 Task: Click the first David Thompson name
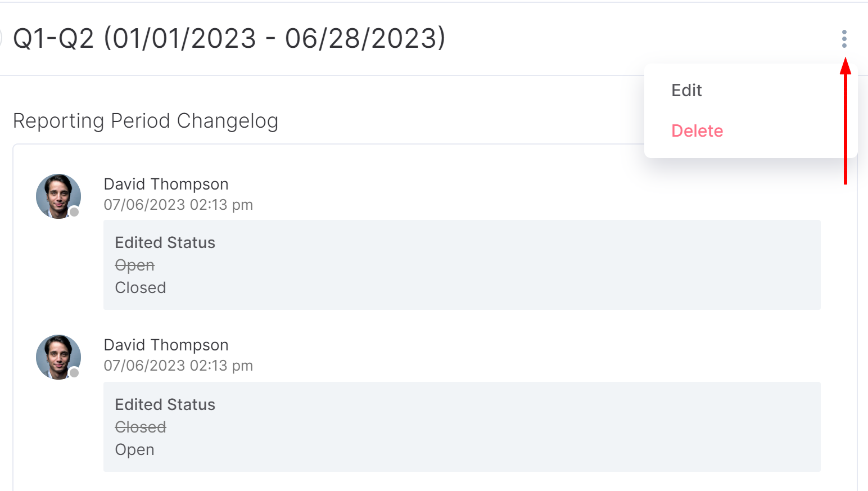tap(166, 184)
